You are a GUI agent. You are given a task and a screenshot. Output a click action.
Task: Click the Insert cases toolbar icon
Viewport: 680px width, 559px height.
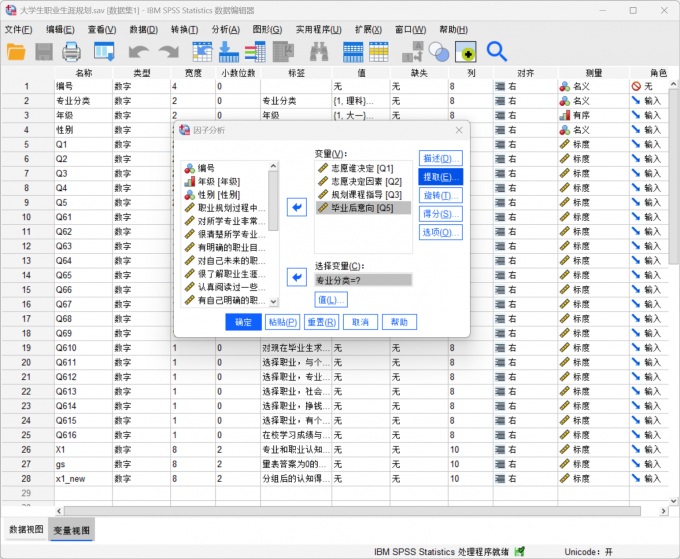[x=353, y=52]
